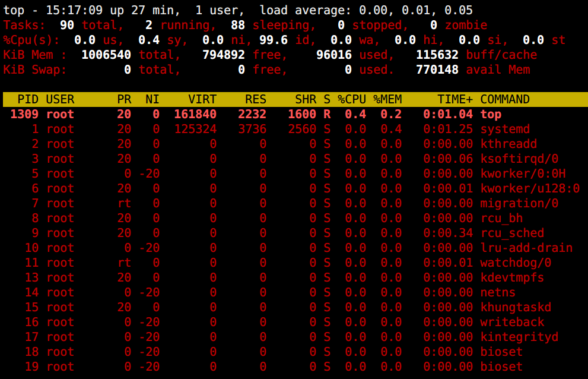Select the VIRT column header

tap(202, 99)
